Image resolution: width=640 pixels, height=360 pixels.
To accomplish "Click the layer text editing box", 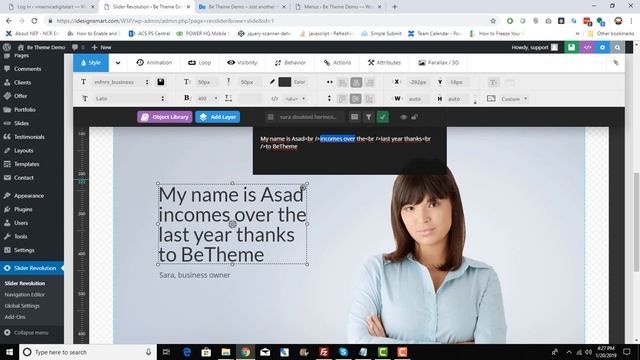I will coord(350,151).
